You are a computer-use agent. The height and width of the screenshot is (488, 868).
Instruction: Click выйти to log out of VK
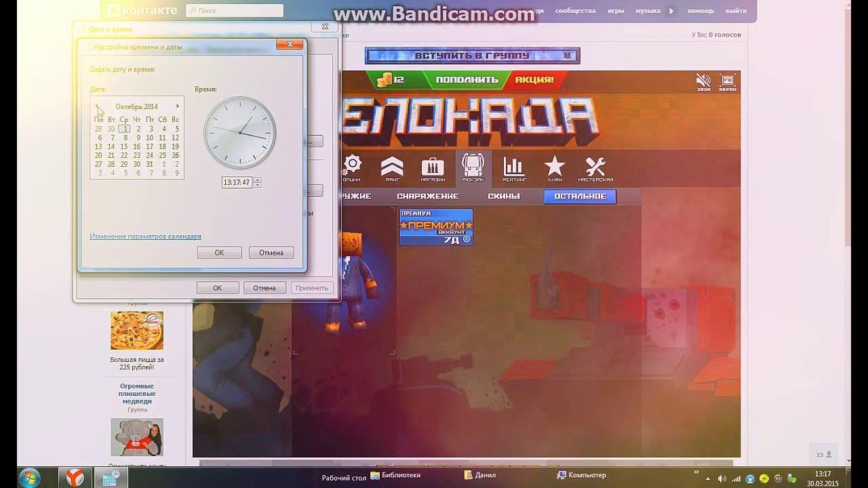736,11
